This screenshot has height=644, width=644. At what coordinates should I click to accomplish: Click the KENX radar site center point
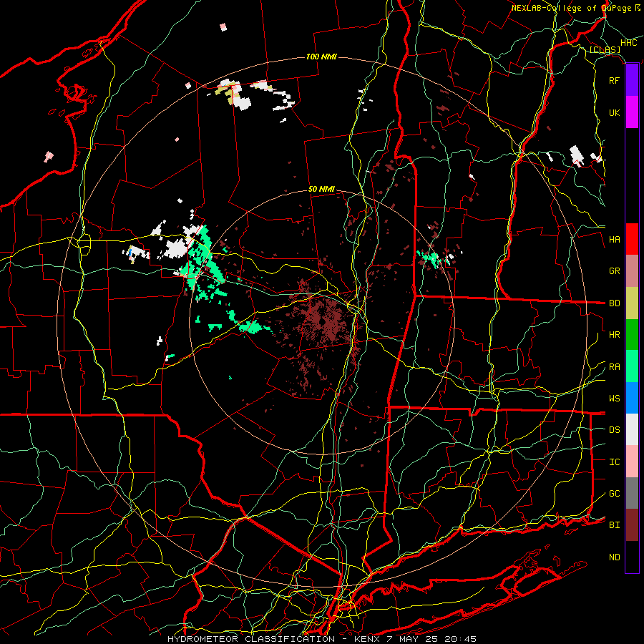pos(322,321)
